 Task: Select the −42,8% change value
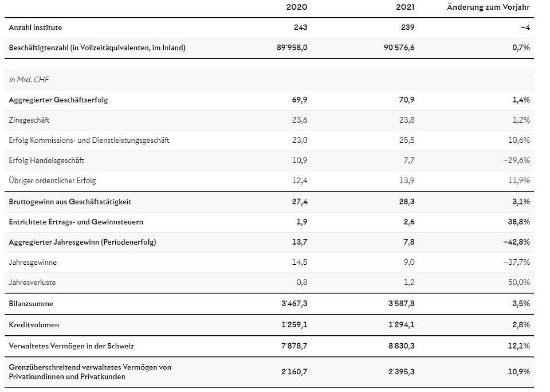click(x=516, y=242)
